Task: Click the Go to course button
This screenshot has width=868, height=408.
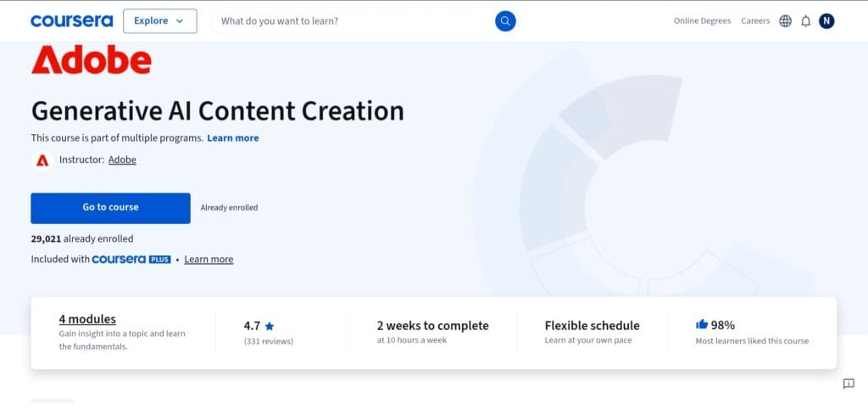Action: point(110,208)
